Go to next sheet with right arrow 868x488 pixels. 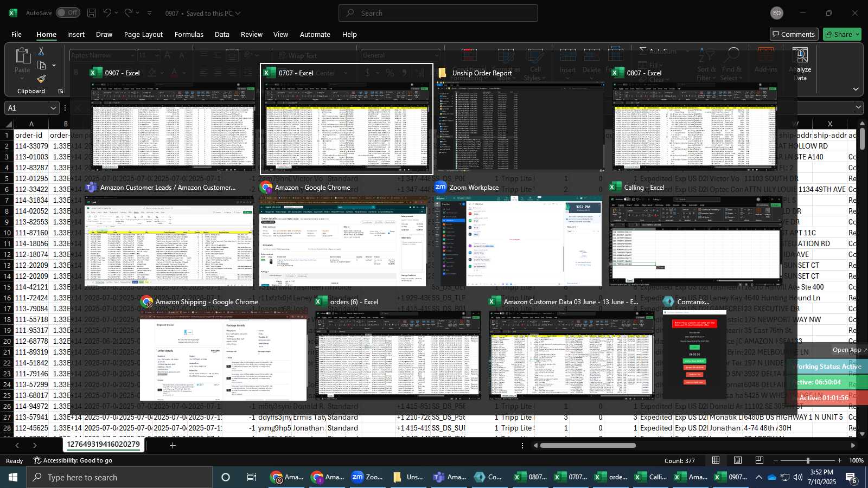coord(35,445)
